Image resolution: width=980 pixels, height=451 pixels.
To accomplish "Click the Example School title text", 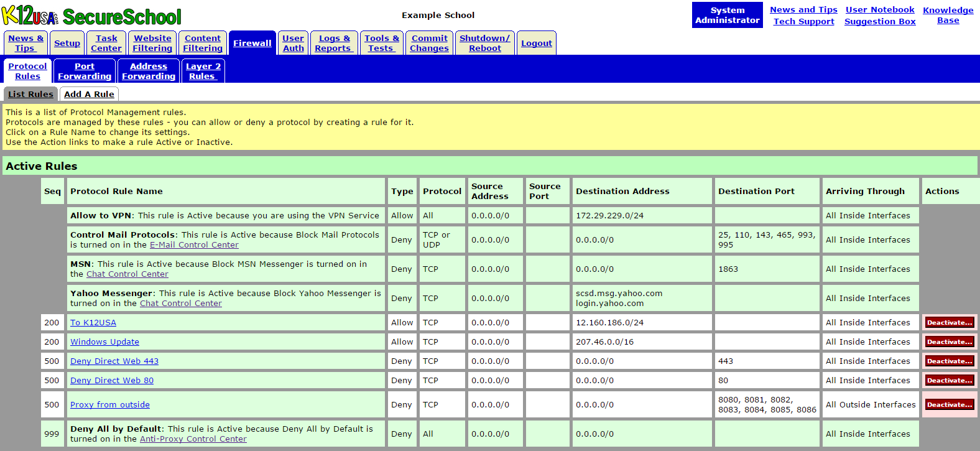I will click(438, 15).
